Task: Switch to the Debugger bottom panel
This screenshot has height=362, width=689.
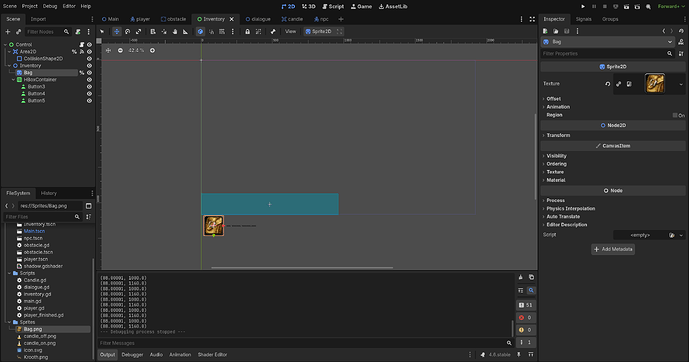Action: coord(132,355)
